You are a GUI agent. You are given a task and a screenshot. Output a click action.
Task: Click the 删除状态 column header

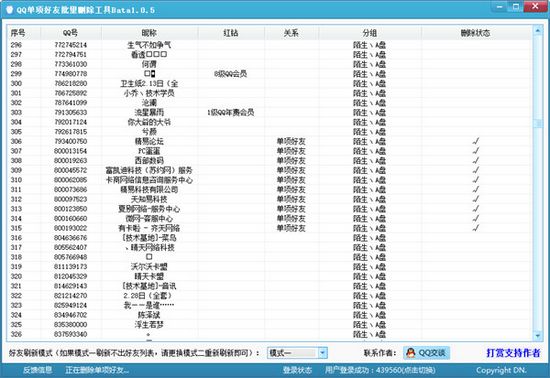[476, 33]
